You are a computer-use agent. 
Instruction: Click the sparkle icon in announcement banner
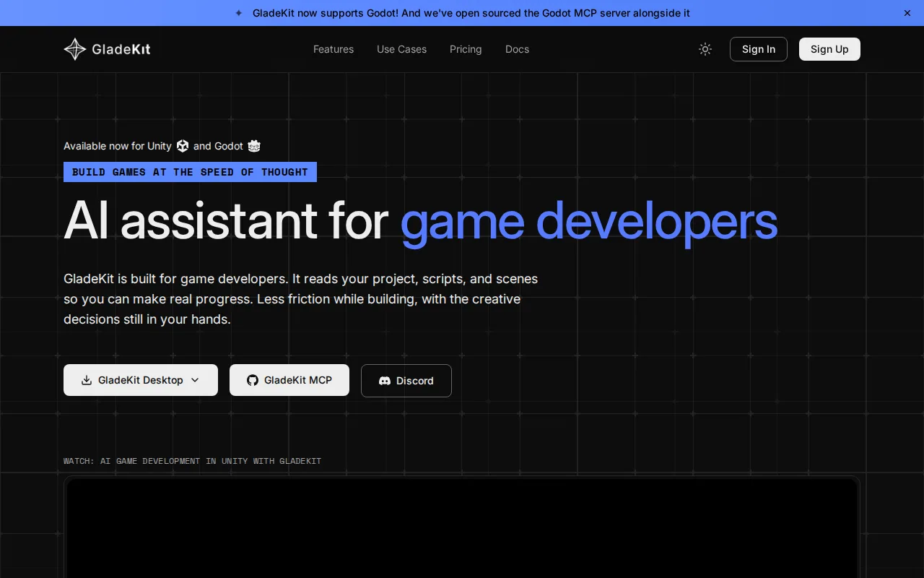(x=239, y=13)
